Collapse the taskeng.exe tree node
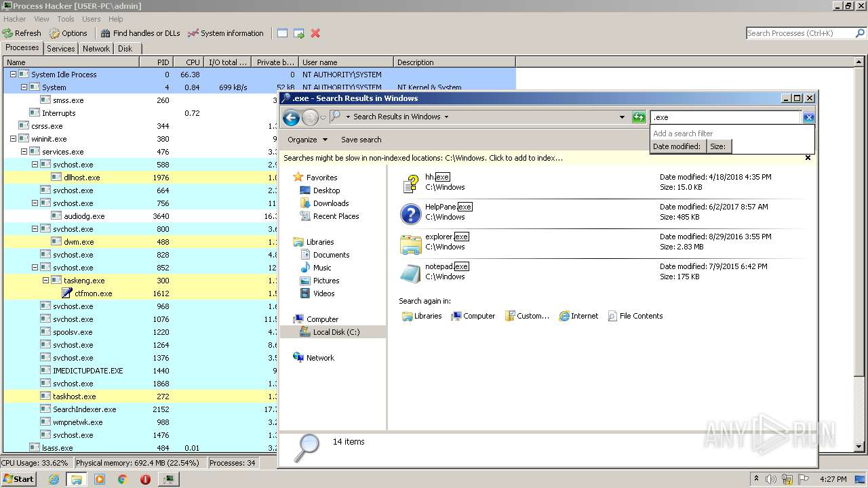 [45, 281]
